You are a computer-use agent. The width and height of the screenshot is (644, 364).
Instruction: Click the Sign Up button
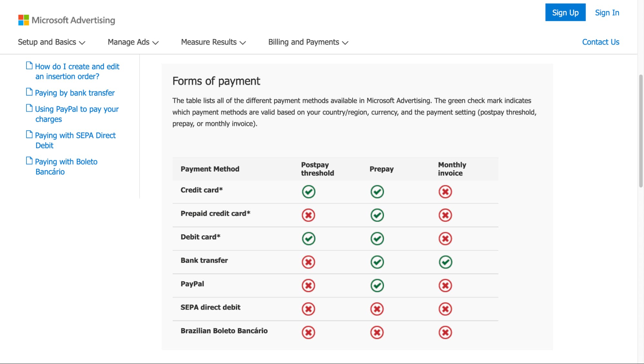pyautogui.click(x=565, y=13)
